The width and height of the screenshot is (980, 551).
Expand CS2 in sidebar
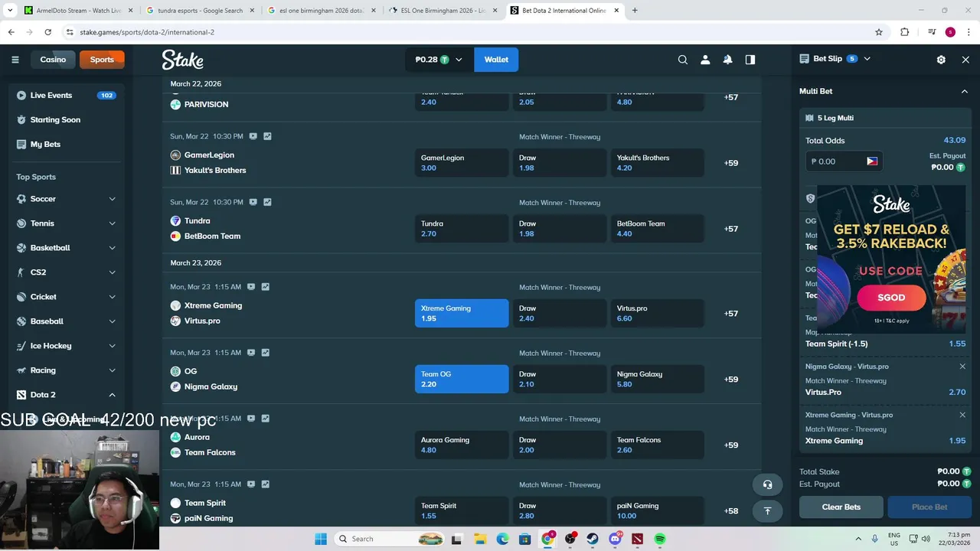pos(112,272)
